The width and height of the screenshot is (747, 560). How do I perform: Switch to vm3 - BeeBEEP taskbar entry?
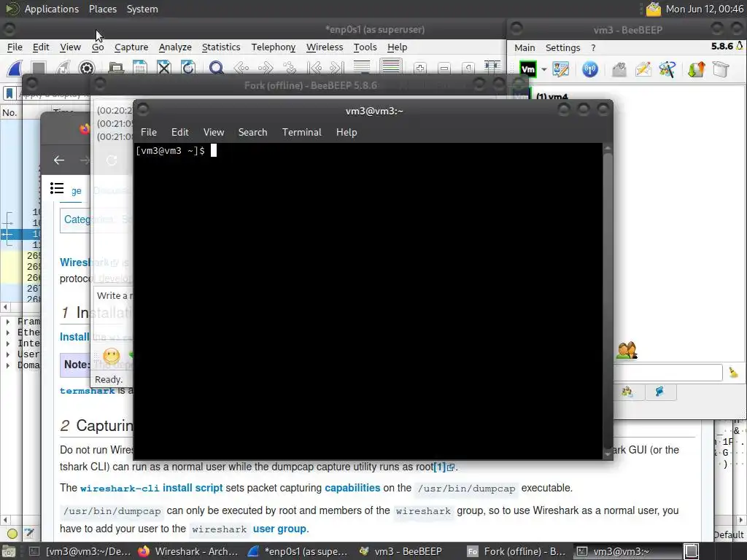tap(402, 551)
